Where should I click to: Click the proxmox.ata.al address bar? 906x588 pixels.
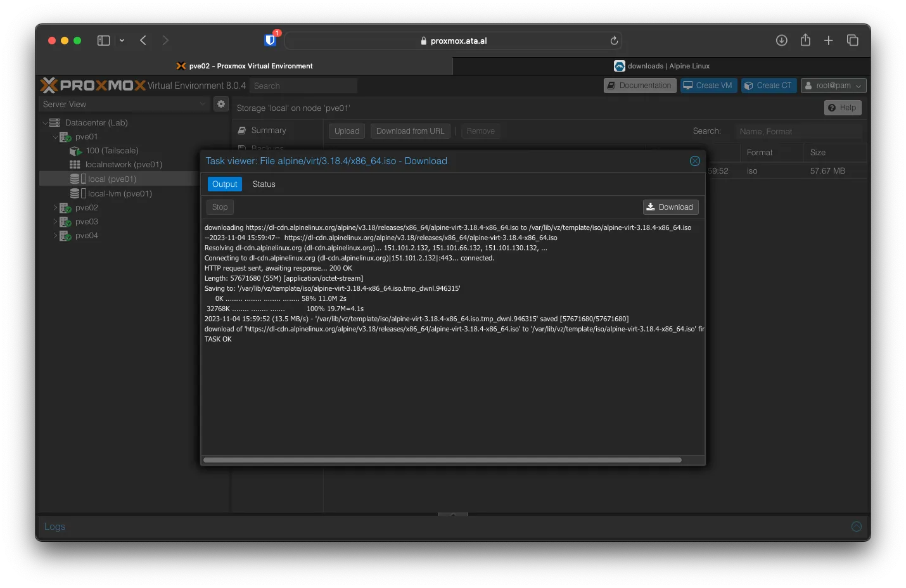(x=453, y=41)
